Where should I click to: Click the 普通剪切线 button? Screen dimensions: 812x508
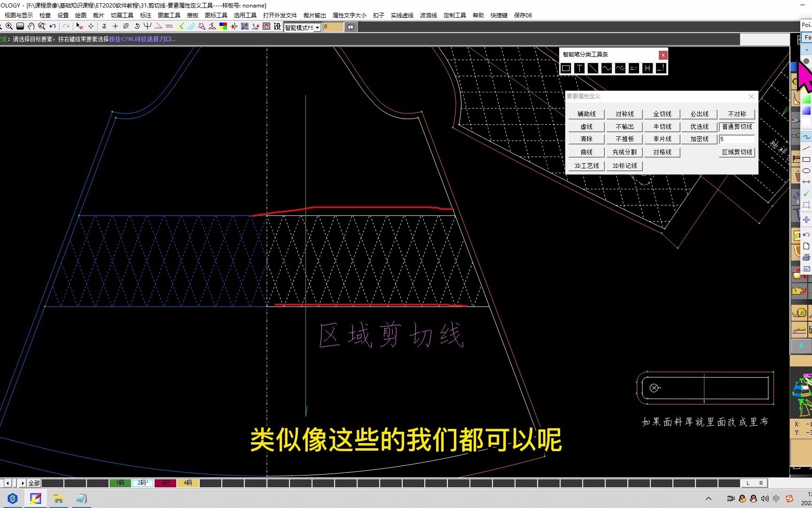(x=737, y=127)
